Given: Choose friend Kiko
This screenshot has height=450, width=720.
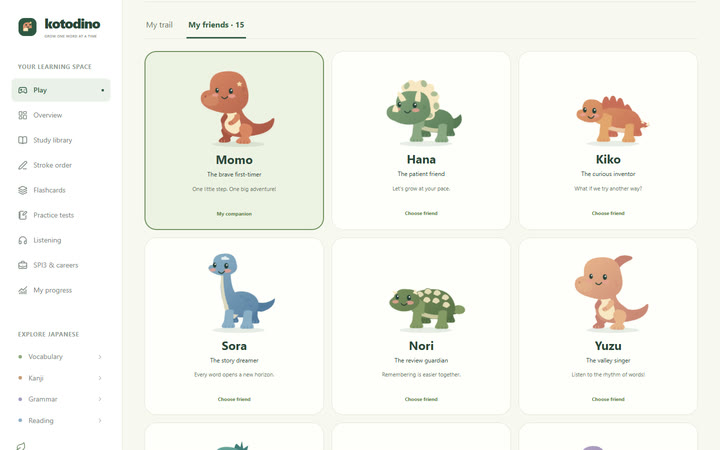Looking at the screenshot, I should click(x=608, y=213).
